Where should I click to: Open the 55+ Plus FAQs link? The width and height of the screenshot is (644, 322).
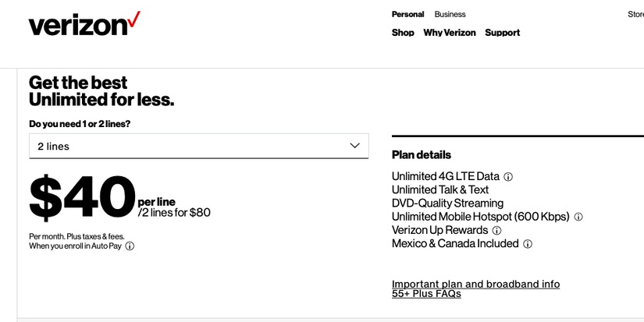(426, 294)
